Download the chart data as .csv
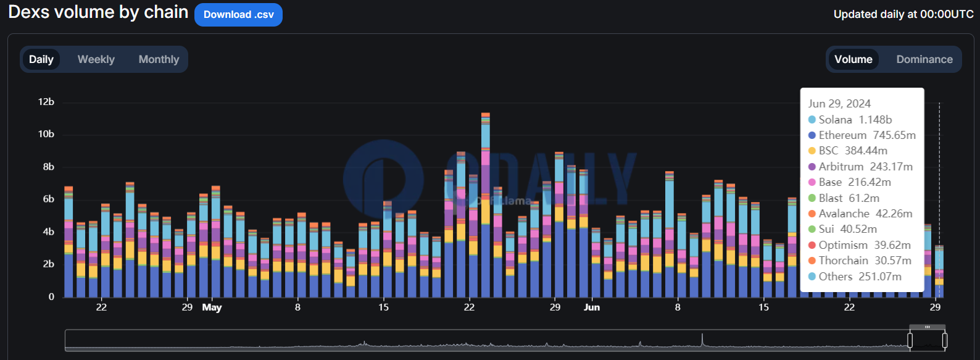The image size is (980, 360). coord(238,15)
